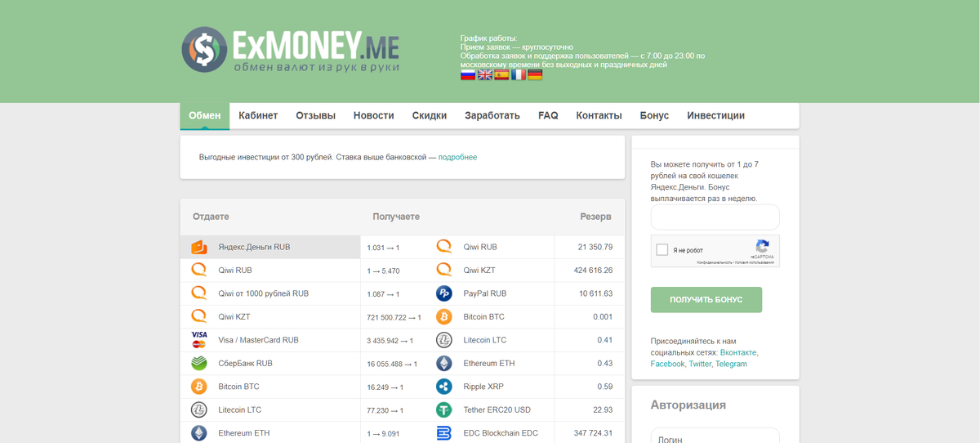Click Qiwi icon beside 'Qiwi RUB' in Отдаете
980x443 pixels.
coord(198,270)
